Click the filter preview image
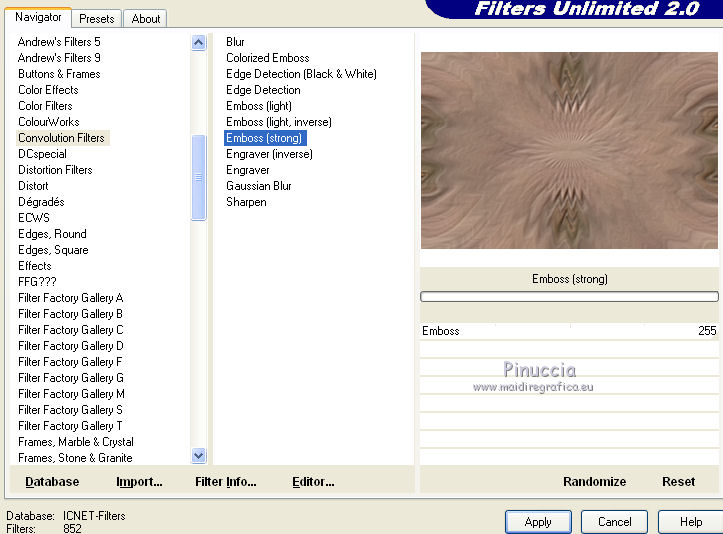The height and width of the screenshot is (534, 723). coord(569,150)
